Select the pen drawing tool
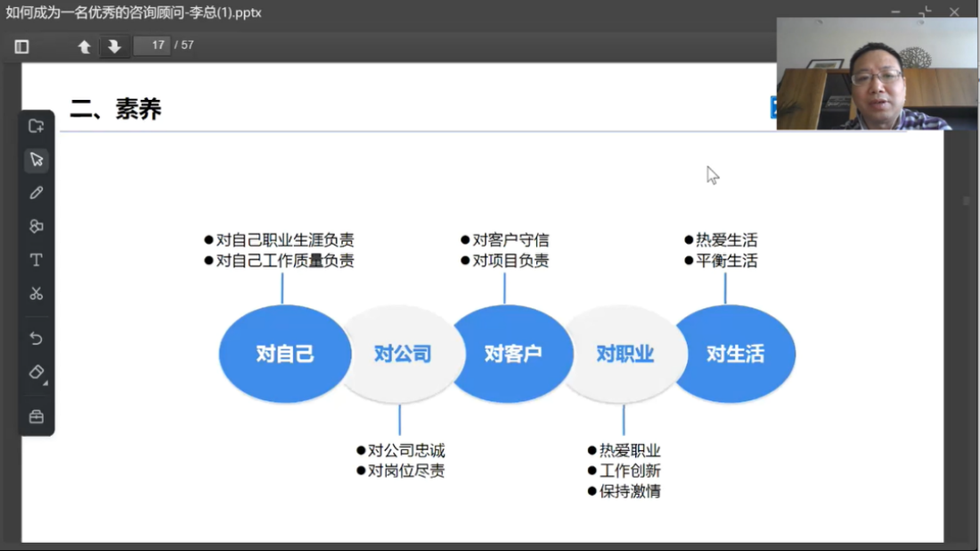 [37, 193]
